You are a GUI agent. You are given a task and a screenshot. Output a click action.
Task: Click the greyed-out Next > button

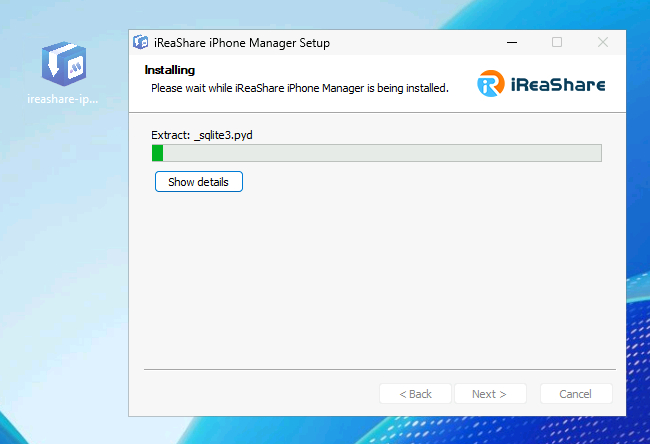coord(490,394)
